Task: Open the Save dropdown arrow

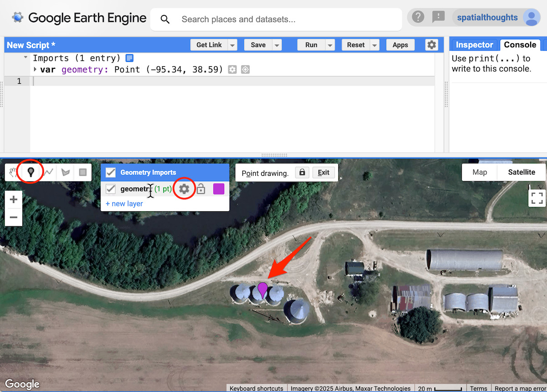Action: 277,45
